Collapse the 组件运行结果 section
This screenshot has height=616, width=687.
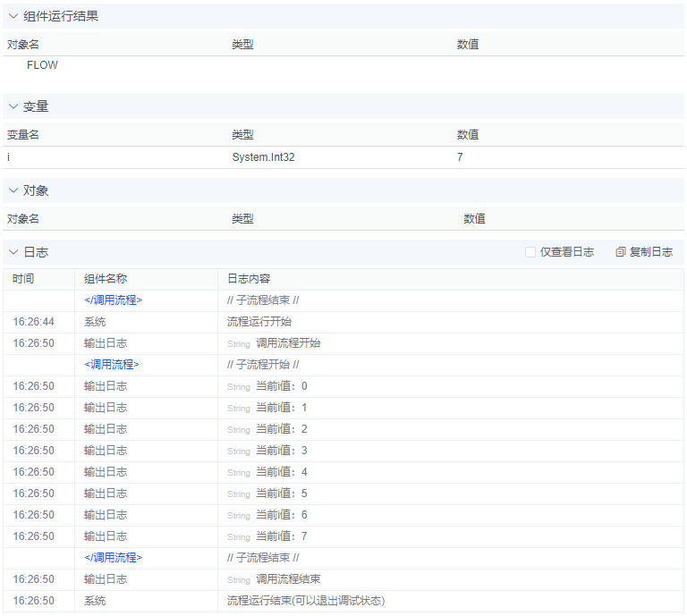coord(13,16)
